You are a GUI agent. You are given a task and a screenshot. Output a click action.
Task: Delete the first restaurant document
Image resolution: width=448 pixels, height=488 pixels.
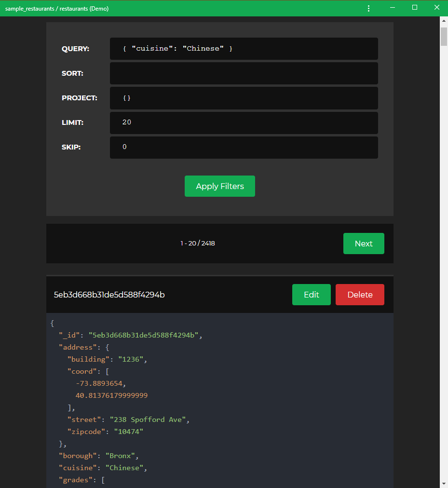coord(360,295)
